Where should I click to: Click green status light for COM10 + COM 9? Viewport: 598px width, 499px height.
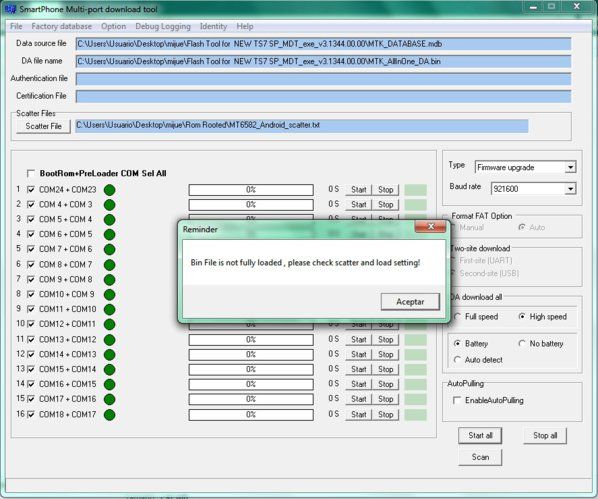tap(109, 295)
